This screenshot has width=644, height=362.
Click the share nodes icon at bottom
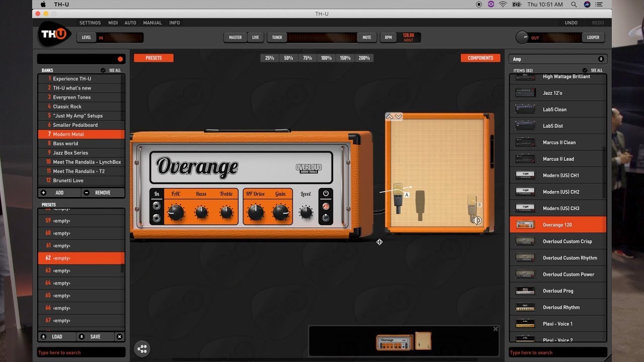(142, 348)
